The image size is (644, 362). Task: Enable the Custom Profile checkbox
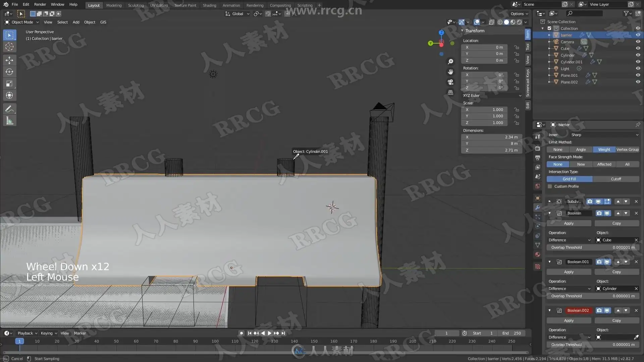[x=550, y=186]
